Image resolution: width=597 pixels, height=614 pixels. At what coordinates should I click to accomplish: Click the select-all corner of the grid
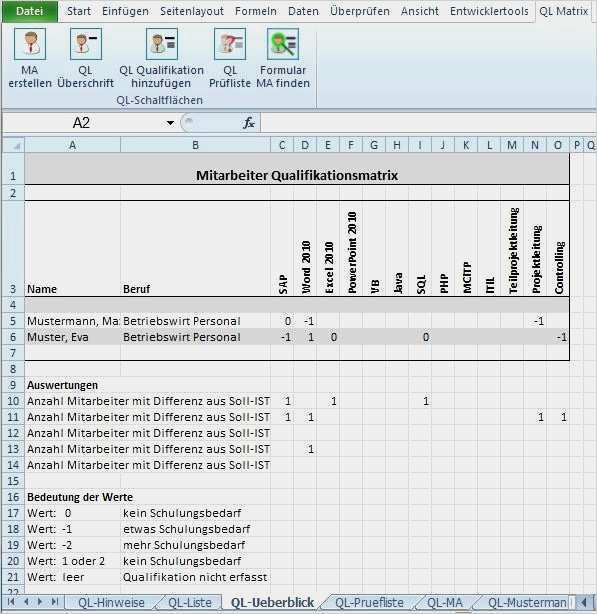[14, 146]
